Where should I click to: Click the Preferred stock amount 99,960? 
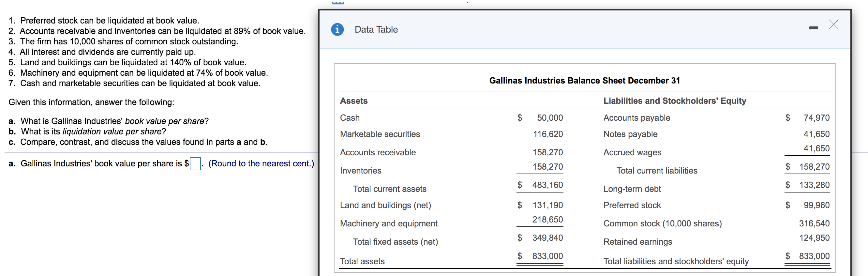tap(816, 205)
